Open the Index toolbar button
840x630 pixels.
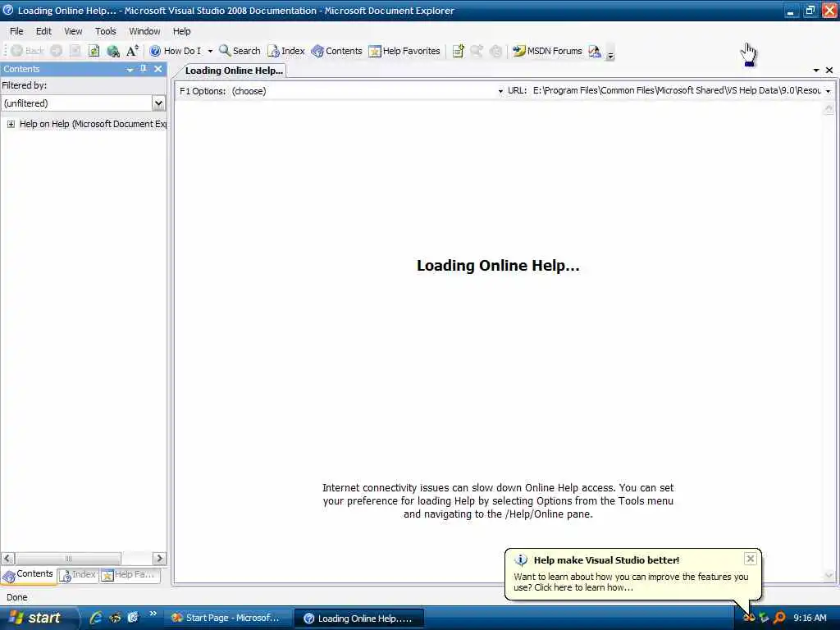[x=286, y=51]
